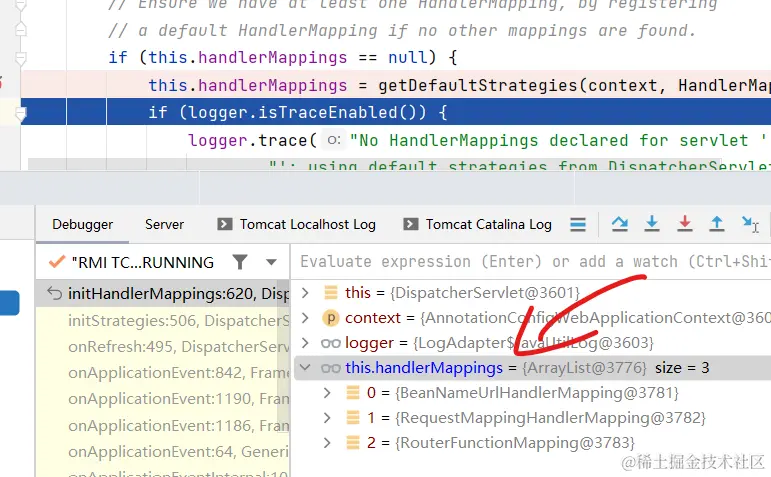Viewport: 771px width, 477px height.
Task: Select the initStrategies:506 stack frame
Action: tap(164, 321)
